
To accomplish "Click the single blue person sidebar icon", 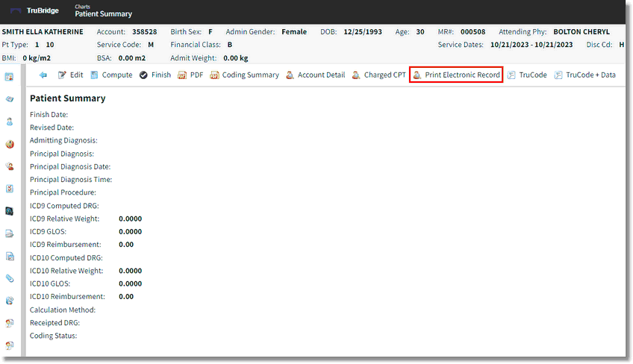I will [x=10, y=122].
